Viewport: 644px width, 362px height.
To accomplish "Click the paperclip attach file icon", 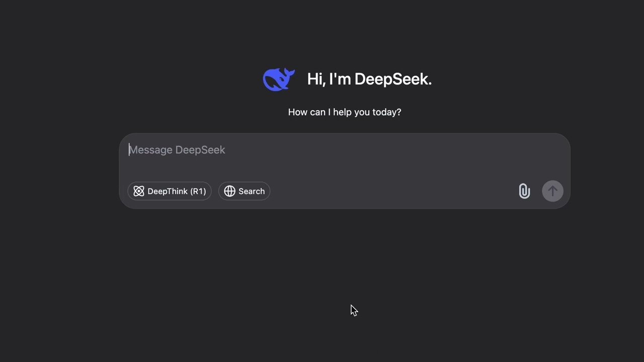I will [524, 191].
